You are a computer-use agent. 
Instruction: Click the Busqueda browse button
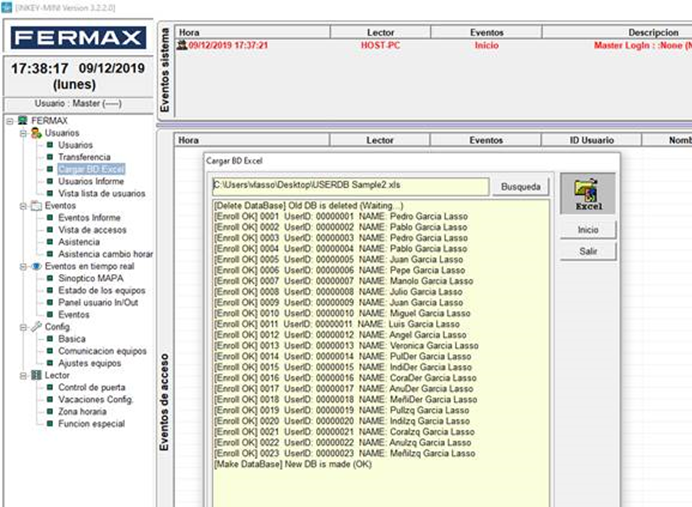pos(521,187)
